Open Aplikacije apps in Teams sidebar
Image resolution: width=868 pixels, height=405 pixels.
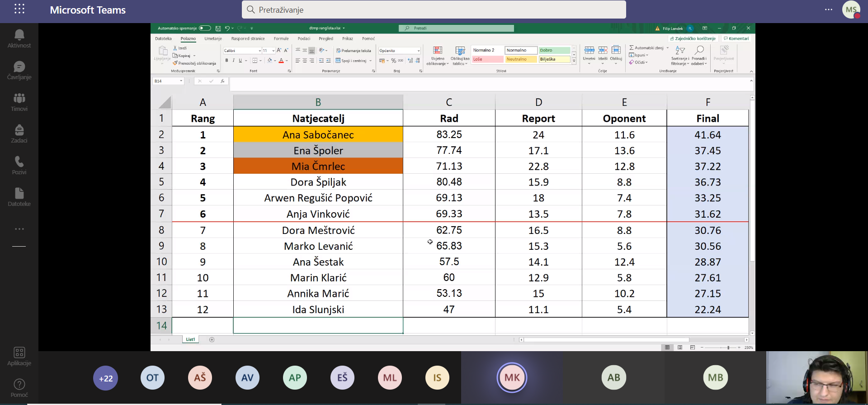(19, 356)
